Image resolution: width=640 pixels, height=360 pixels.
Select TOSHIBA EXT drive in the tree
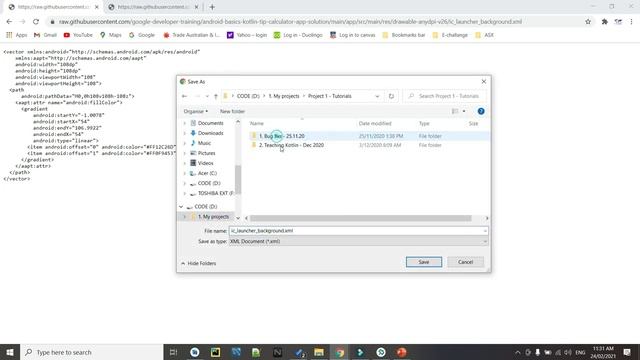[216, 193]
